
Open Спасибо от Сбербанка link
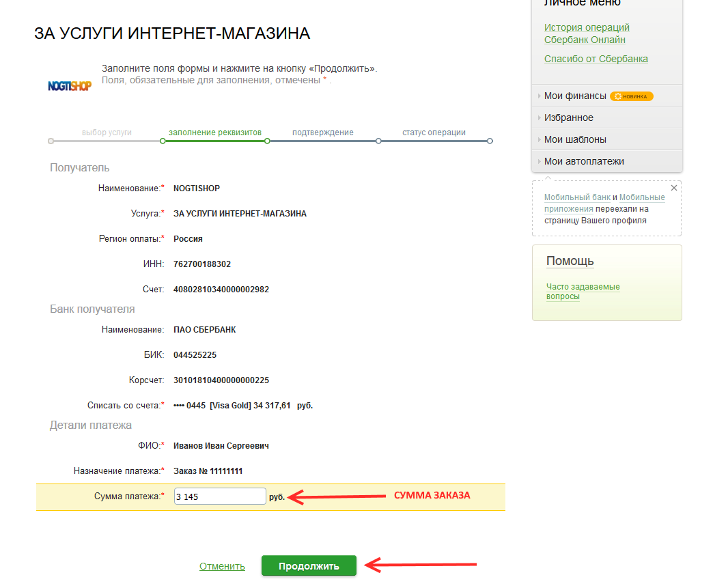click(596, 59)
